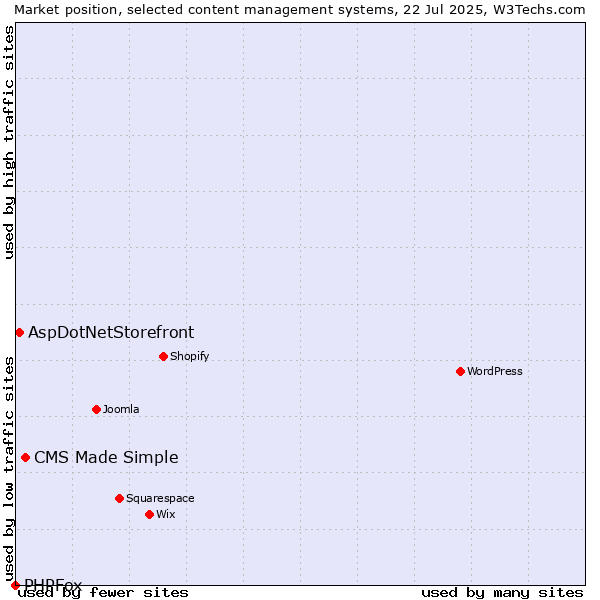Screen dimensions: 600x600
Task: Select the Shopify label text
Action: click(x=189, y=356)
